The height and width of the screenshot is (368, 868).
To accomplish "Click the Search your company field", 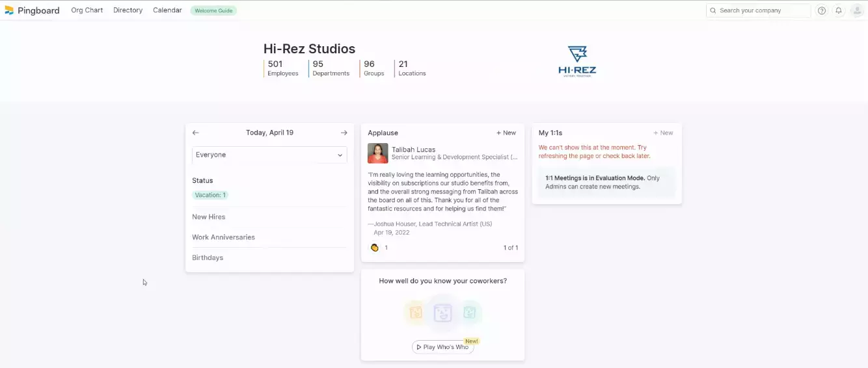I will pos(759,10).
